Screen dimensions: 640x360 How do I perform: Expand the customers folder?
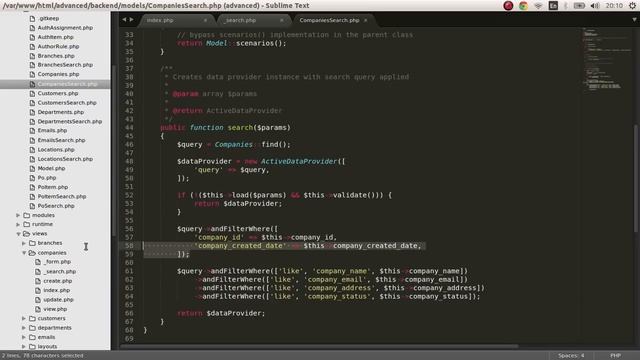tap(24, 318)
